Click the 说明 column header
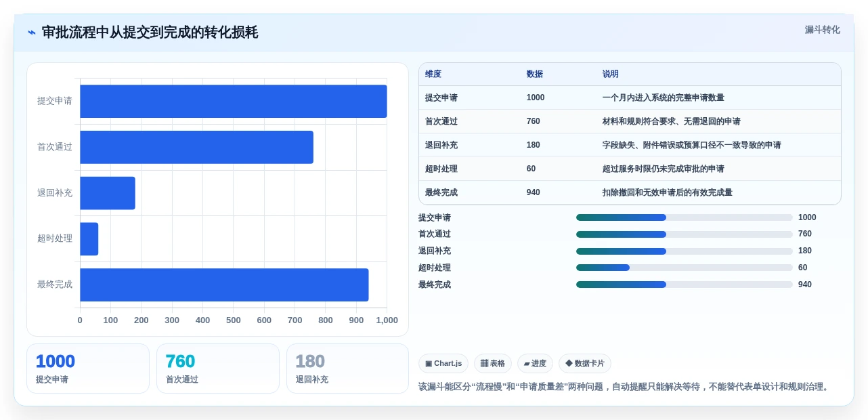Screen dimensions: 868x420 click(611, 74)
